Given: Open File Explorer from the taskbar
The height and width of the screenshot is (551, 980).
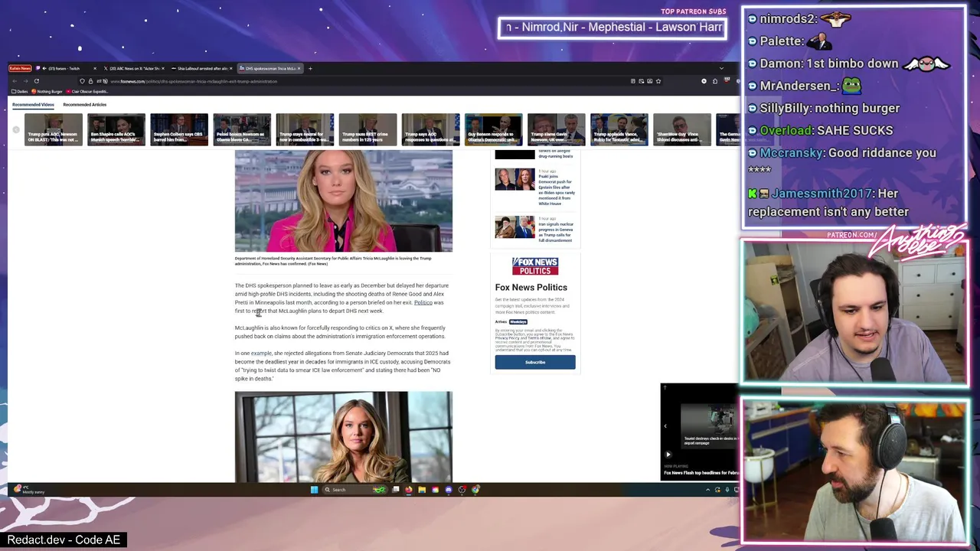Looking at the screenshot, I should (x=422, y=490).
